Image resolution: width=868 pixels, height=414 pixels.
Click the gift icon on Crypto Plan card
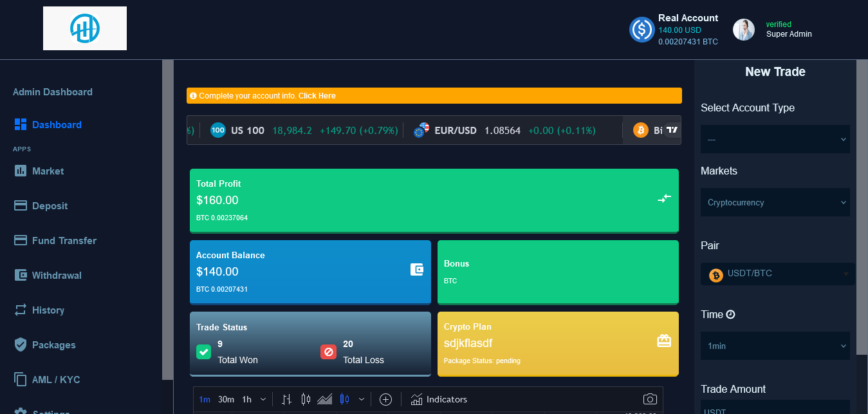coord(664,341)
